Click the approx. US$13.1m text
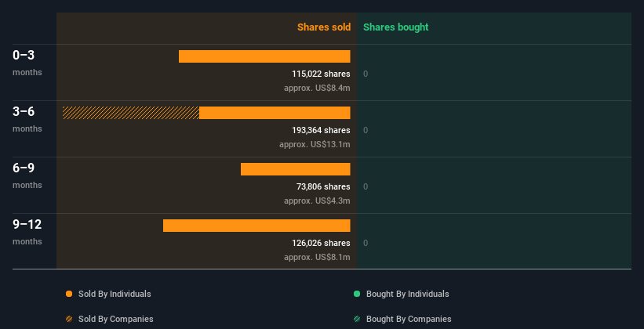Image resolution: width=644 pixels, height=329 pixels. pyautogui.click(x=315, y=144)
